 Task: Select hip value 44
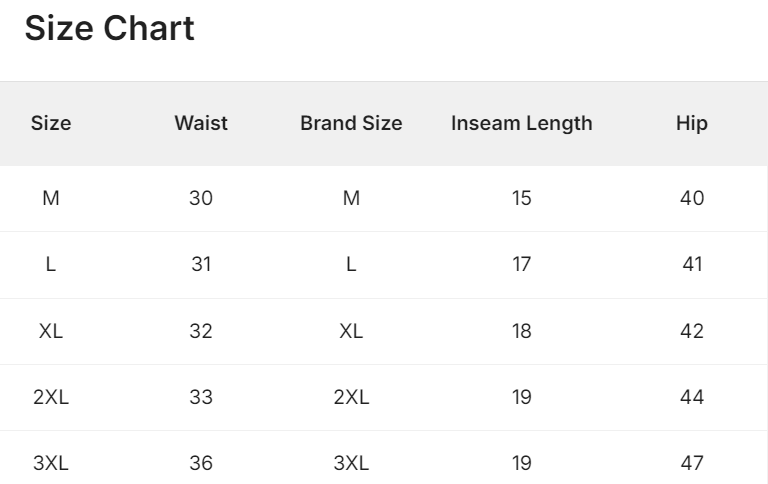tap(691, 397)
